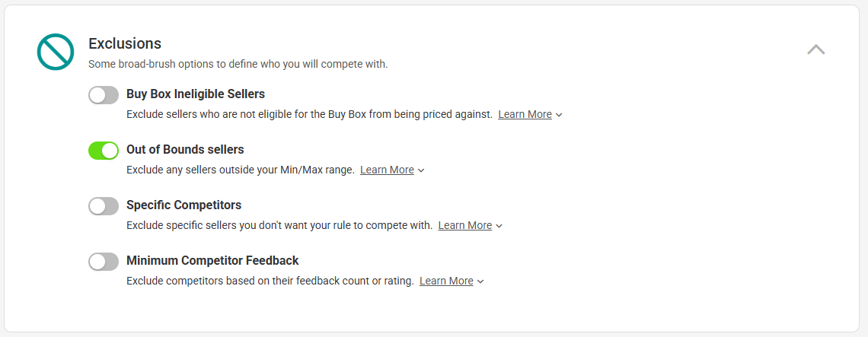Screen dimensions: 868x337
Task: Click the Exclusions section heading
Action: 125,43
